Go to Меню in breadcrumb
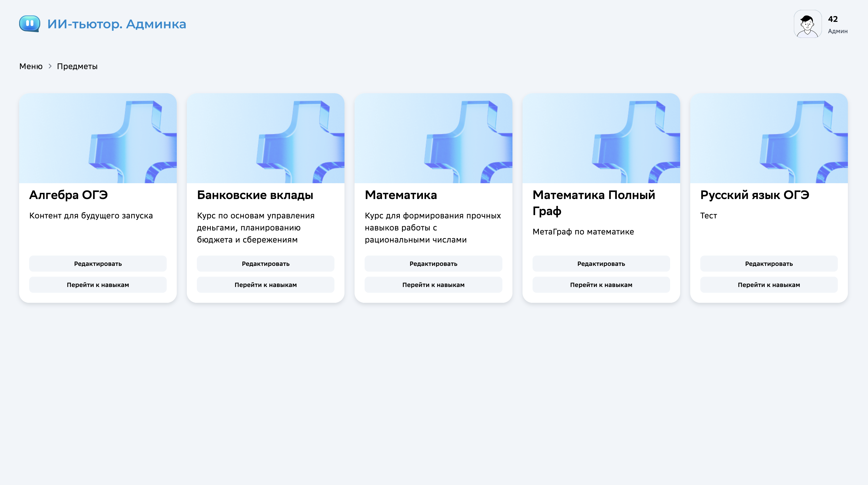Screen dimensions: 868x485 [31, 66]
